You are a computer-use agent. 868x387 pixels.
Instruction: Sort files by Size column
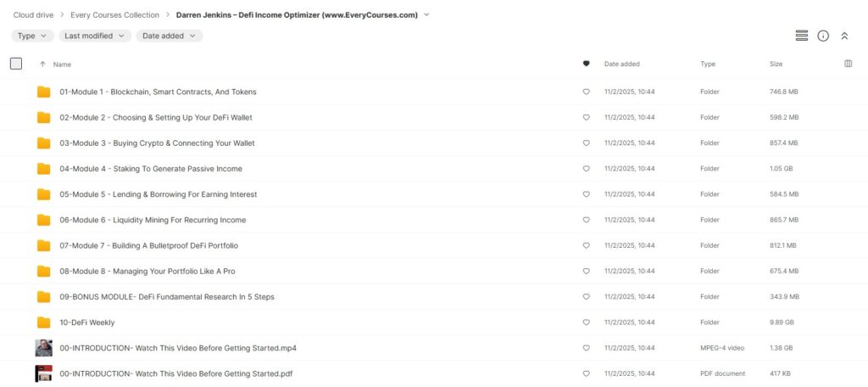click(776, 64)
